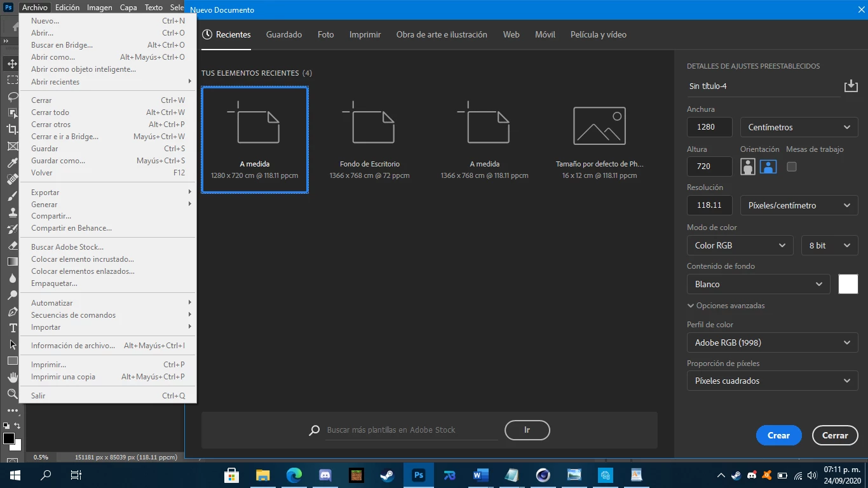The width and height of the screenshot is (868, 488).
Task: Select the Pen tool
Action: [12, 311]
